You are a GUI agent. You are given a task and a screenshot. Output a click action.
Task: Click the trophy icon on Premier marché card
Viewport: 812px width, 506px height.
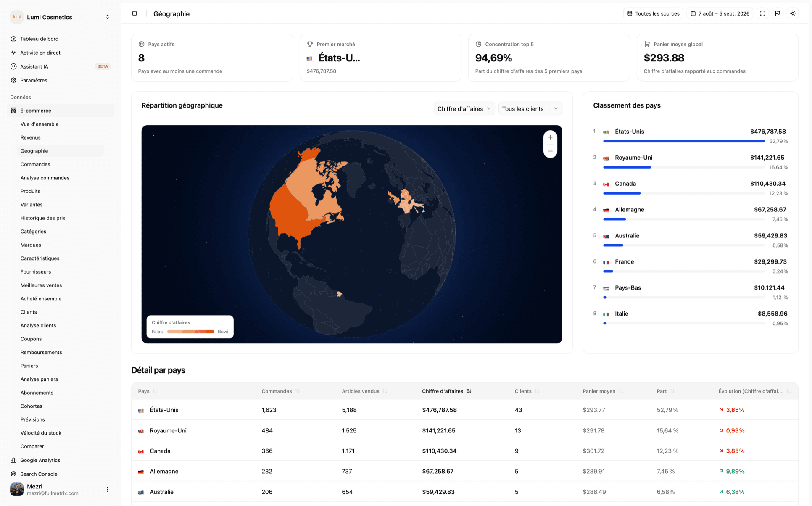coord(310,44)
